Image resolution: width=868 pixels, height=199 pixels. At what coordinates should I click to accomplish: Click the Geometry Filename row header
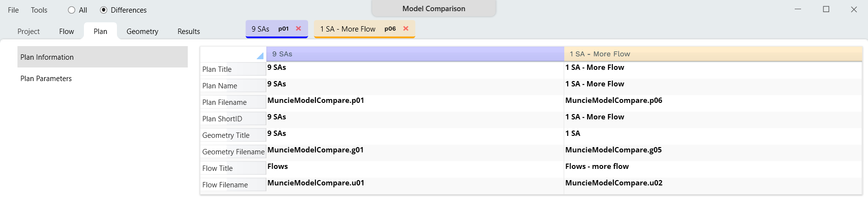[233, 152]
